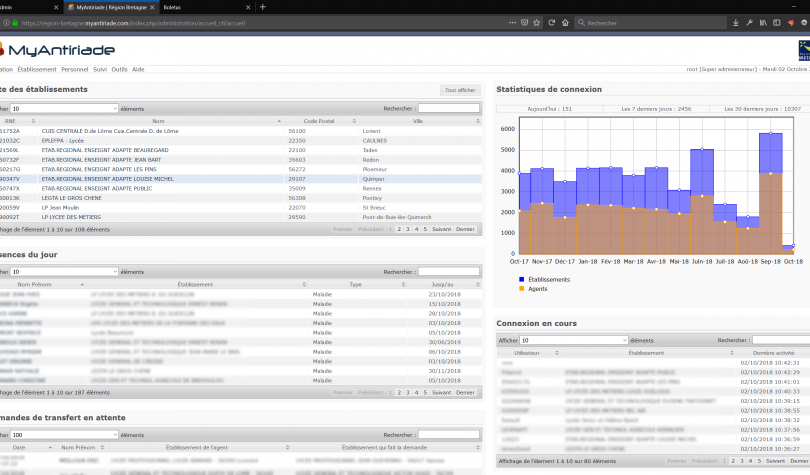This screenshot has width=810, height=475.
Task: Toggle the browser sidebar
Action: pyautogui.click(x=776, y=23)
